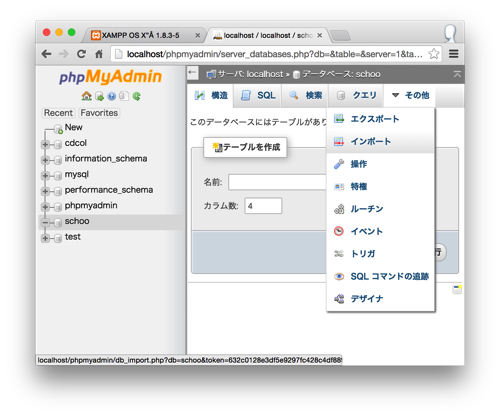The image size is (500, 416).
Task: Bookmark page with the star icon
Action: coord(434,54)
